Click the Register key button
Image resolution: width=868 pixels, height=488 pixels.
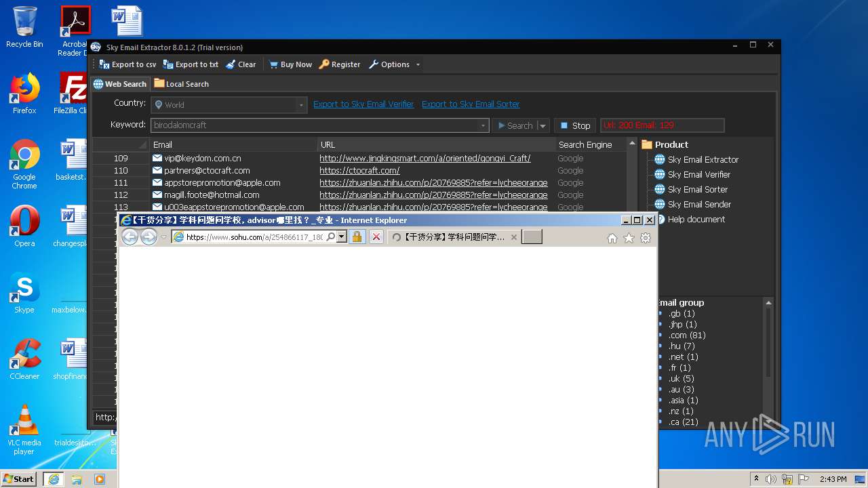340,64
